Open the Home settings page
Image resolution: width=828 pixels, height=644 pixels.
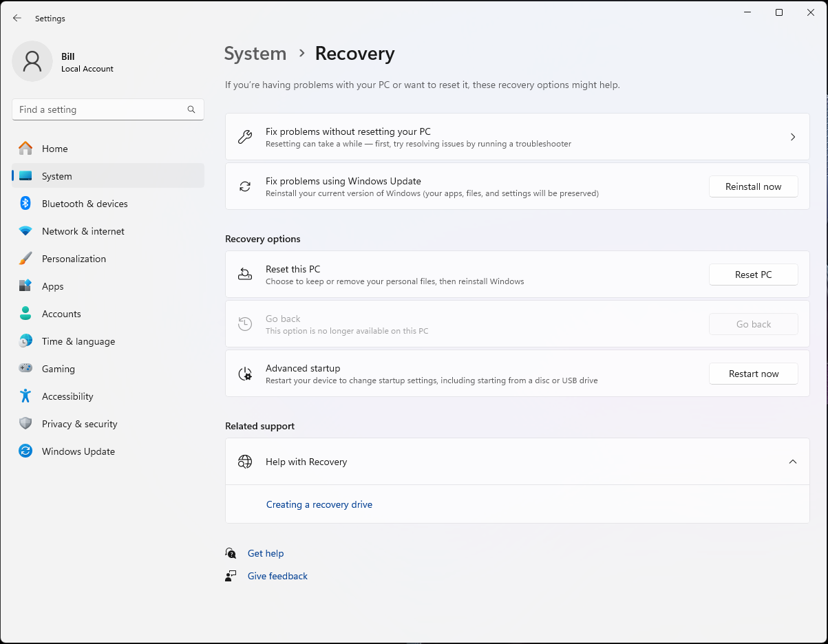(x=108, y=149)
